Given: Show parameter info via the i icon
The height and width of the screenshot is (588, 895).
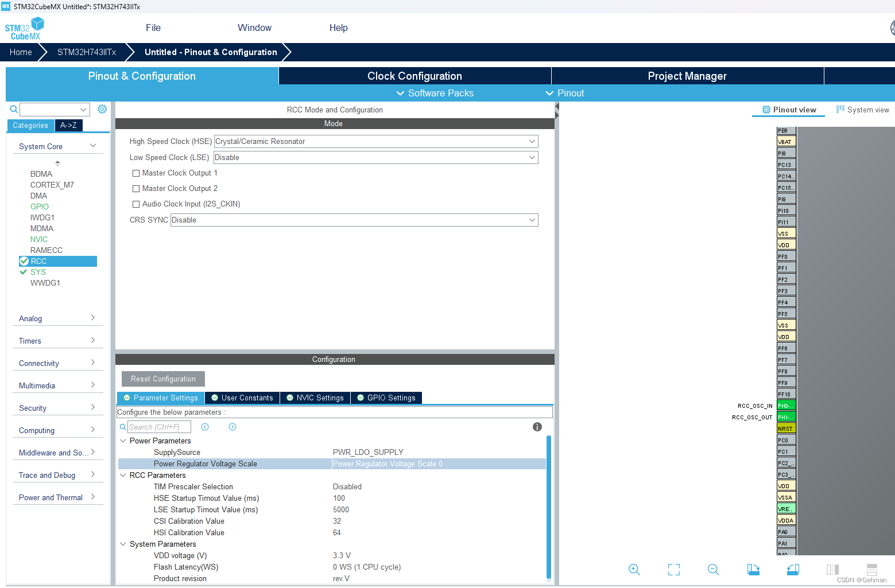Looking at the screenshot, I should tap(537, 427).
